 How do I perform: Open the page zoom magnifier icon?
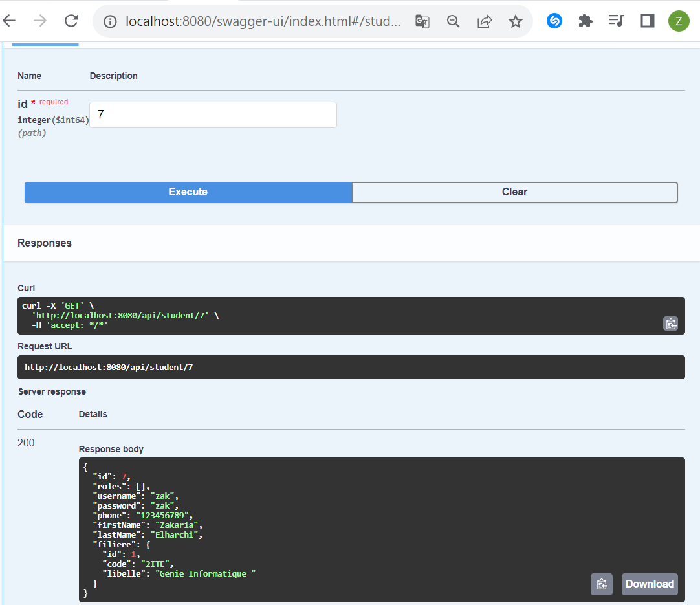tap(453, 21)
